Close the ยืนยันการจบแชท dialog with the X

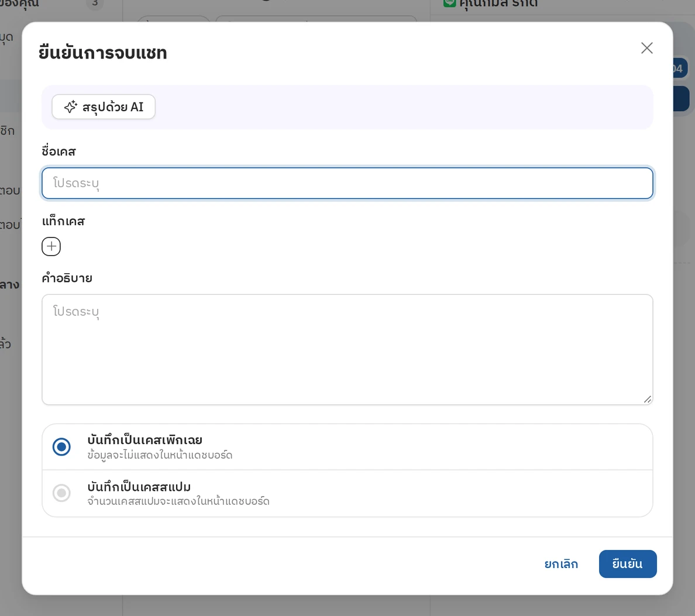click(x=646, y=49)
